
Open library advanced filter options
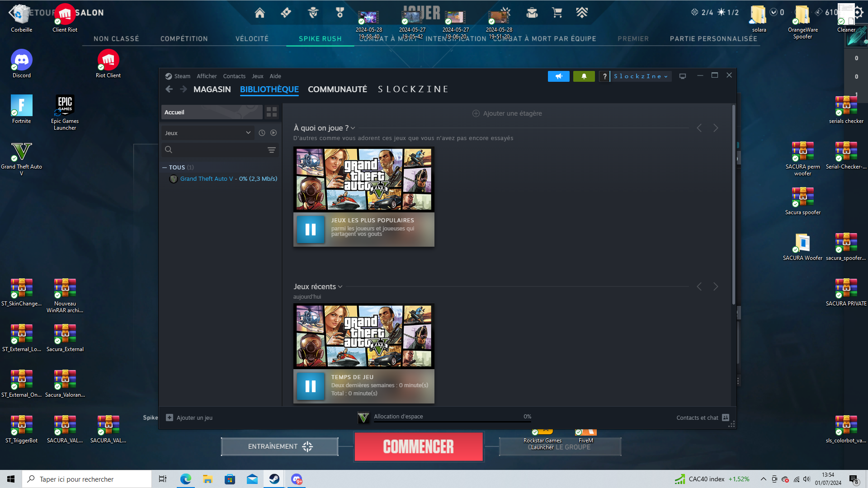[272, 150]
